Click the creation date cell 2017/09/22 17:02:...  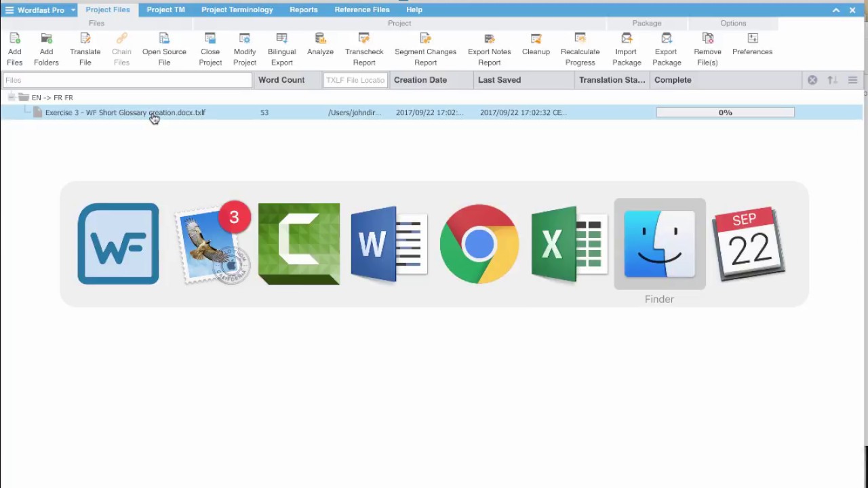(x=430, y=113)
